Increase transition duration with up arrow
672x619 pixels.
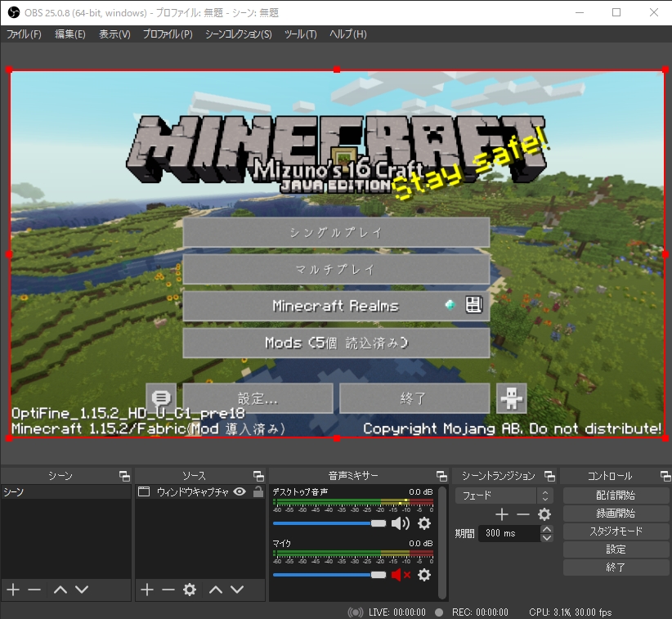click(546, 529)
